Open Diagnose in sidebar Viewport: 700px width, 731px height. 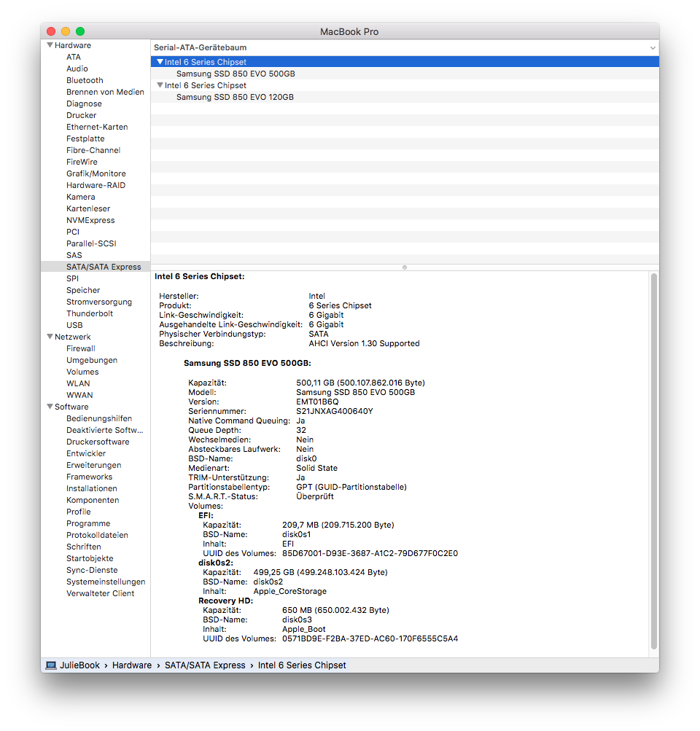[84, 103]
